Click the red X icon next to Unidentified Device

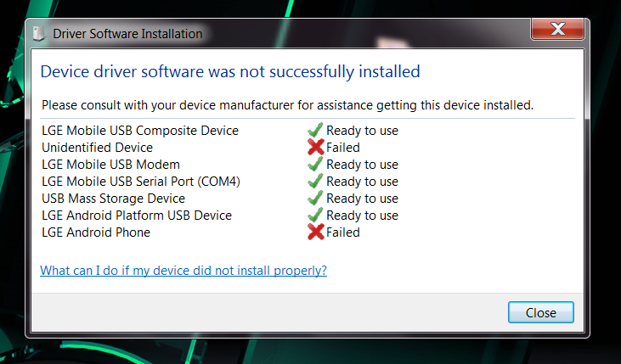(x=316, y=147)
